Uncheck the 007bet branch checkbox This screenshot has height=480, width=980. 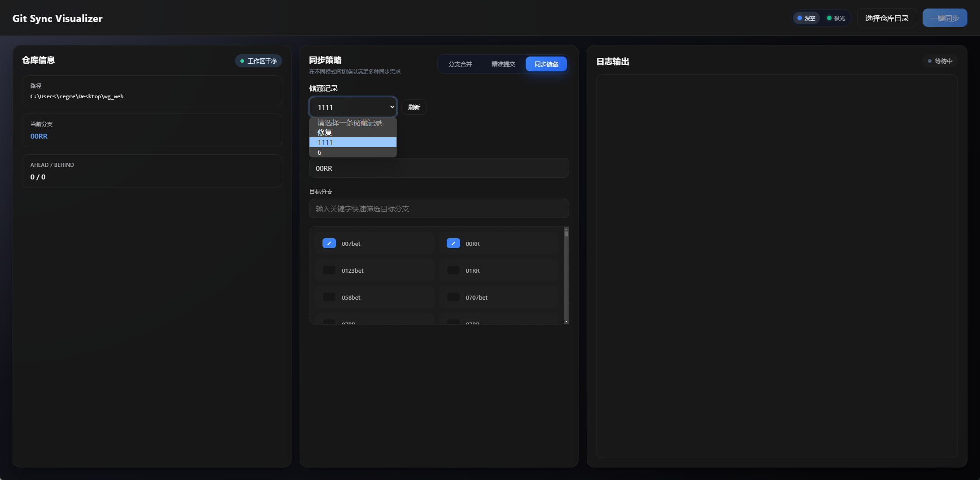329,243
